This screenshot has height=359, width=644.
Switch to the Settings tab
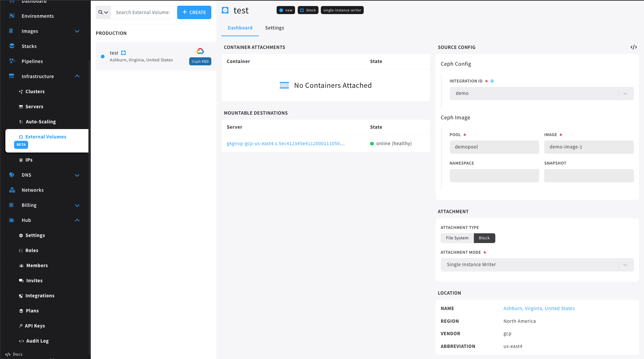pos(274,28)
